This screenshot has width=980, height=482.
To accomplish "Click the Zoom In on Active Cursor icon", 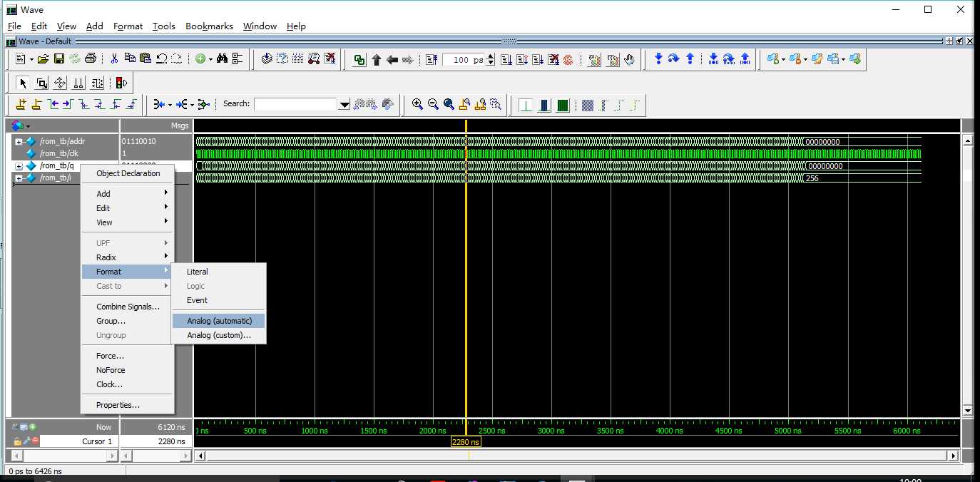I will pyautogui.click(x=464, y=104).
